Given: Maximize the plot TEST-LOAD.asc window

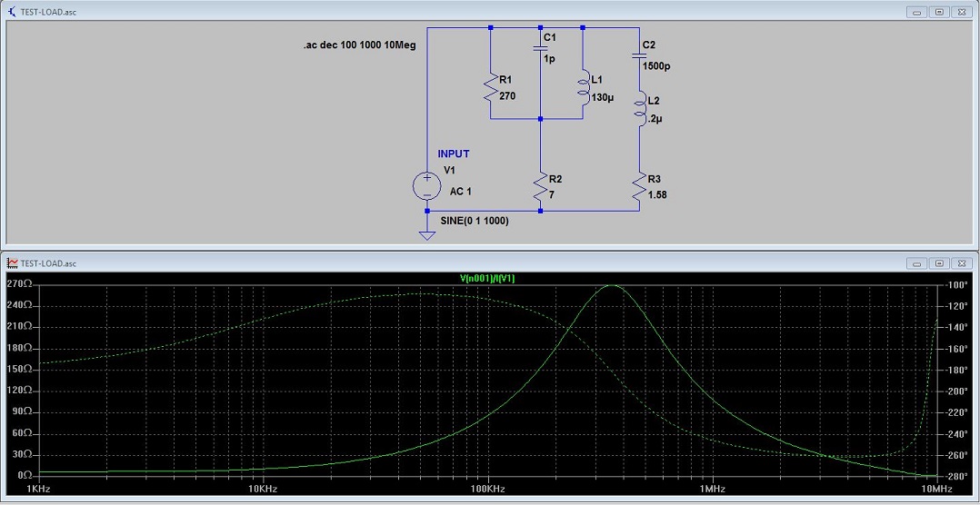Looking at the screenshot, I should tap(939, 263).
